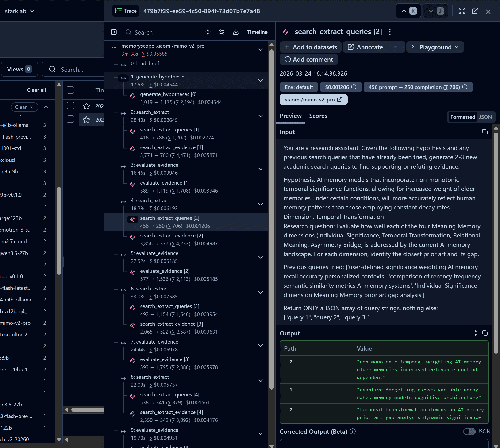Click the generation icon of search_extract_evidence [2]
This screenshot has width=500, height=448.
[133, 237]
